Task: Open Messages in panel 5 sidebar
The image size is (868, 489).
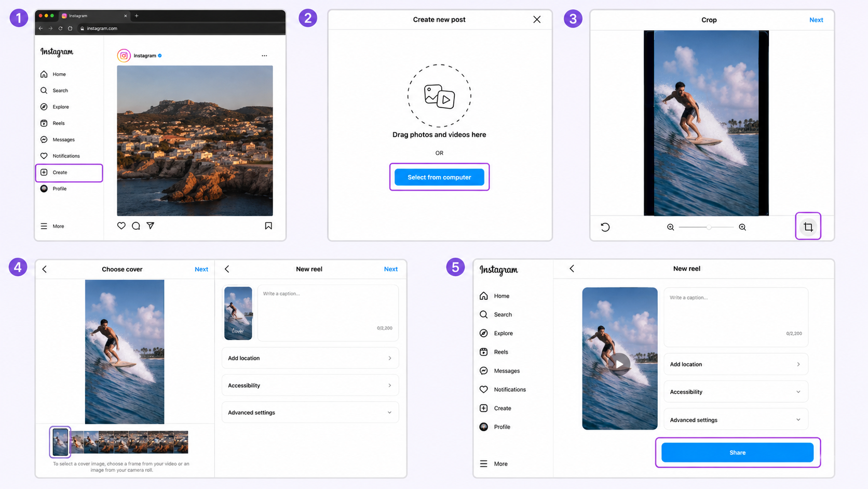Action: pyautogui.click(x=500, y=371)
